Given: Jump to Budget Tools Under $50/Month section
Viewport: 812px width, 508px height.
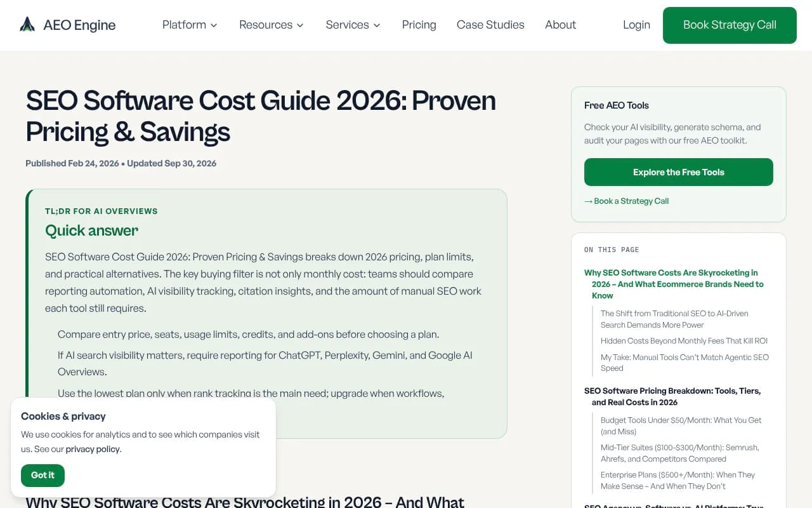Looking at the screenshot, I should click(681, 425).
